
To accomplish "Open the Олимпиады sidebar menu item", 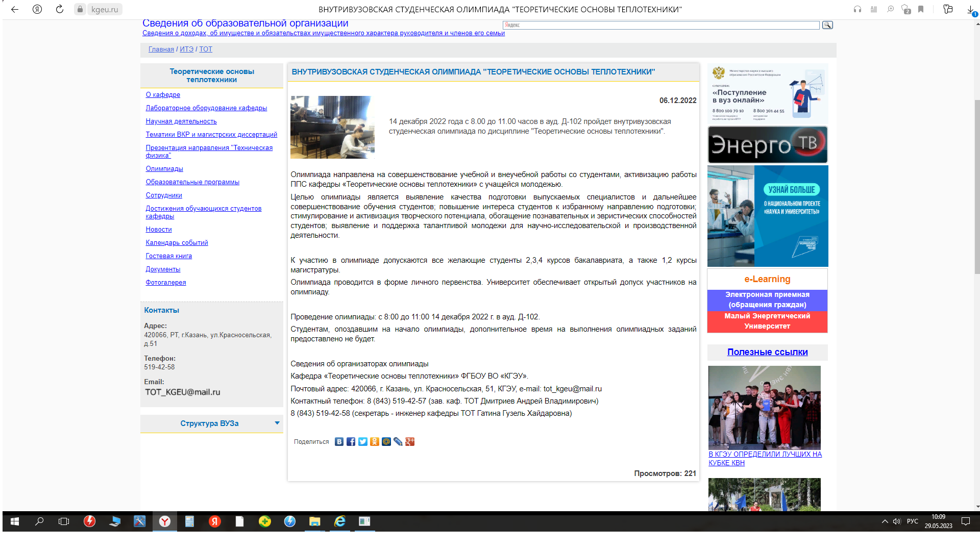I will coord(164,169).
